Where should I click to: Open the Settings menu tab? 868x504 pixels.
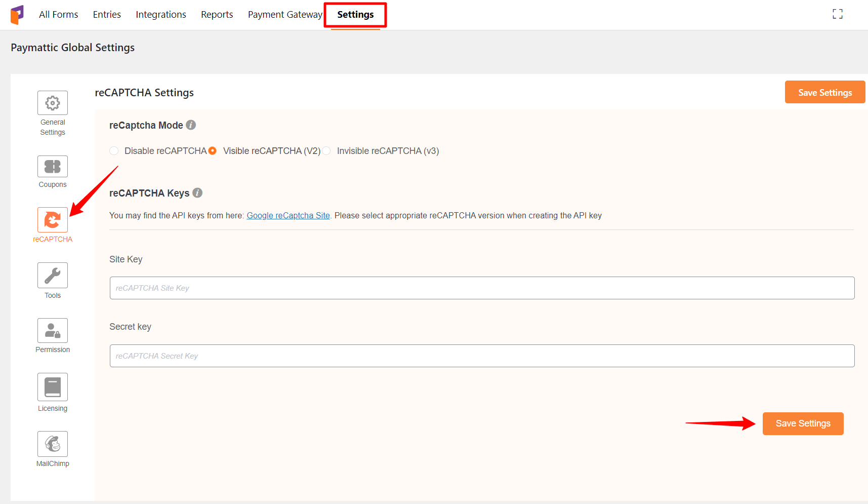(x=355, y=15)
